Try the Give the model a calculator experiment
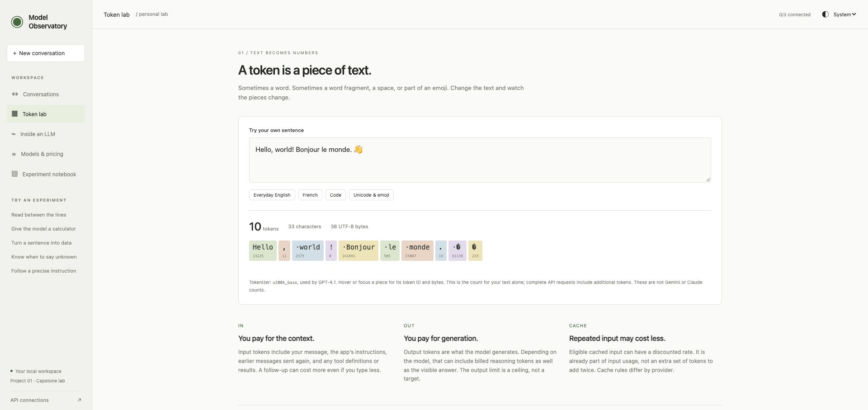Screen dimensions: 868x410 pos(43,229)
